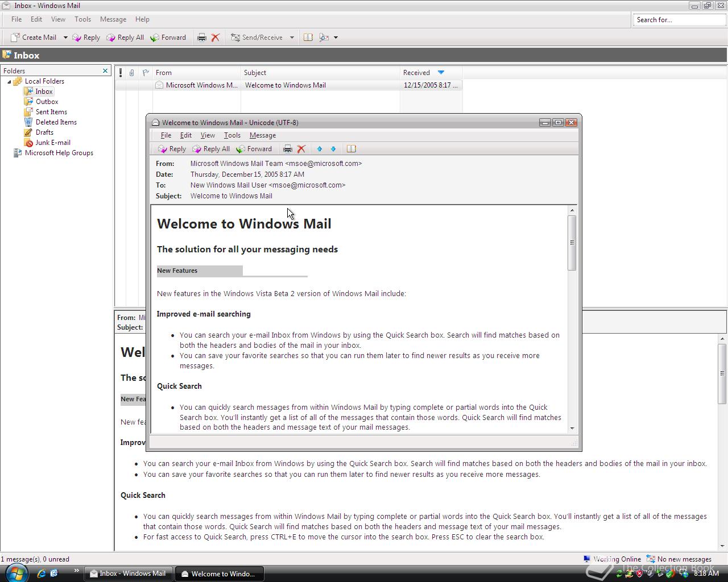Open the File menu in the Inbox window
Image resolution: width=728 pixels, height=582 pixels.
(x=16, y=19)
